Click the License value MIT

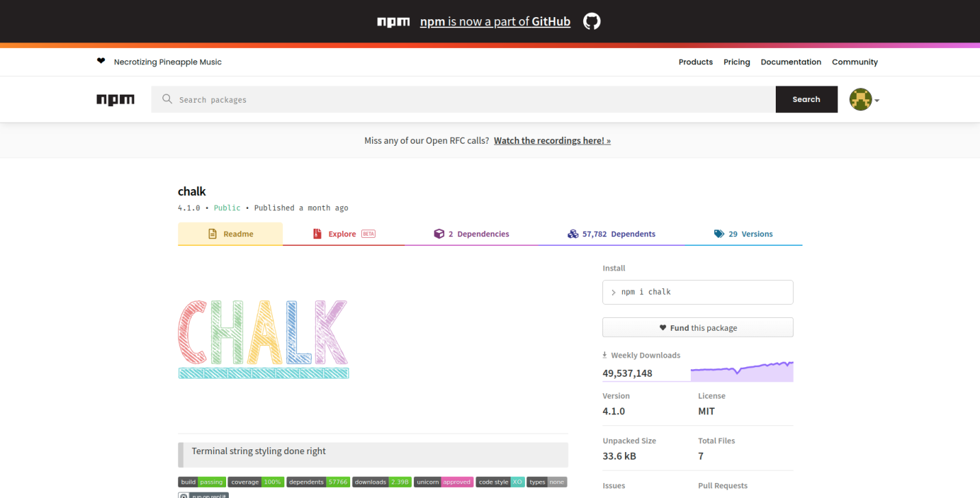point(707,411)
